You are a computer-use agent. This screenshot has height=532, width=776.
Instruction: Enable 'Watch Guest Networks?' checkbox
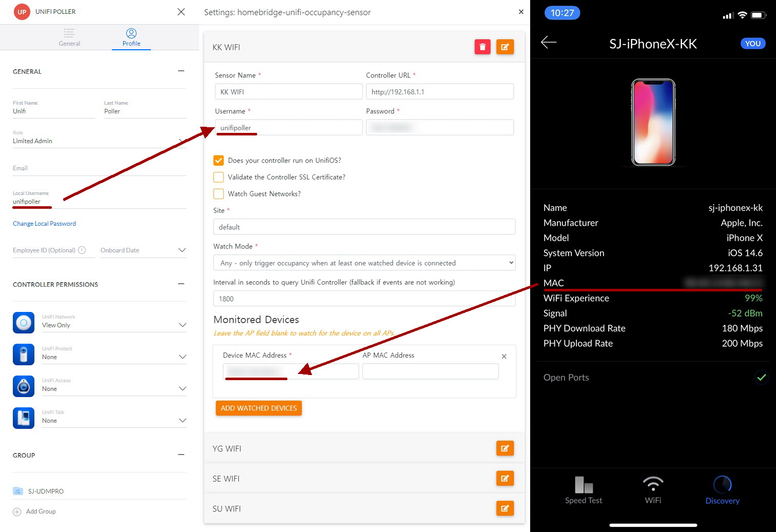[219, 194]
